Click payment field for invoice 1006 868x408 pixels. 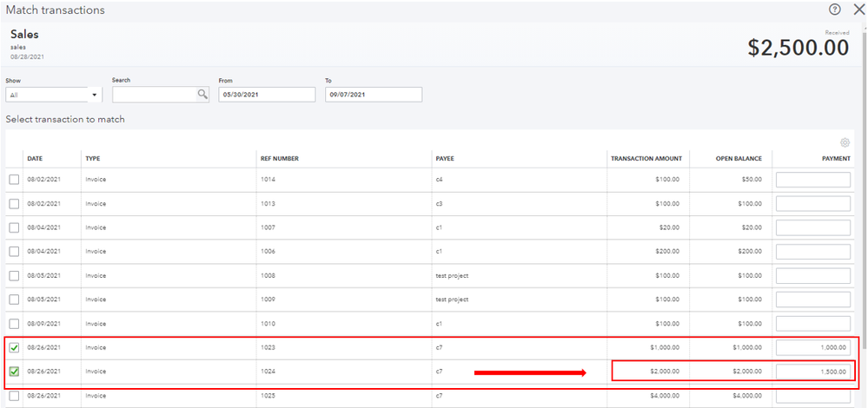[813, 252]
